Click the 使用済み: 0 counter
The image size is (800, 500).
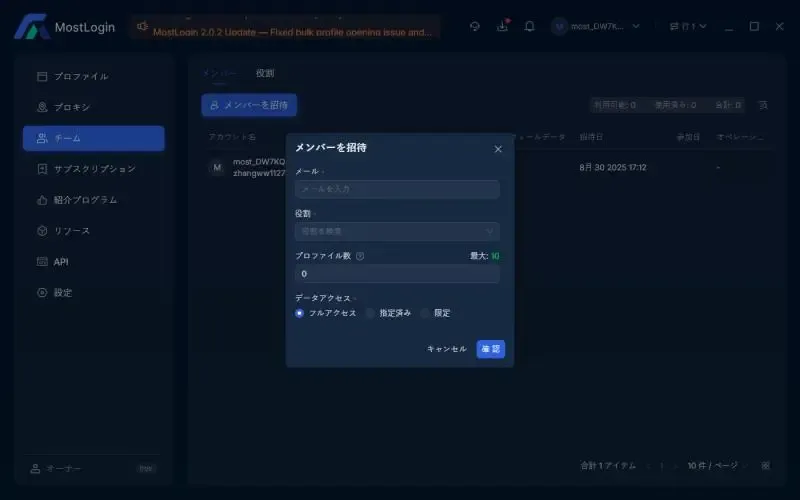tap(676, 105)
